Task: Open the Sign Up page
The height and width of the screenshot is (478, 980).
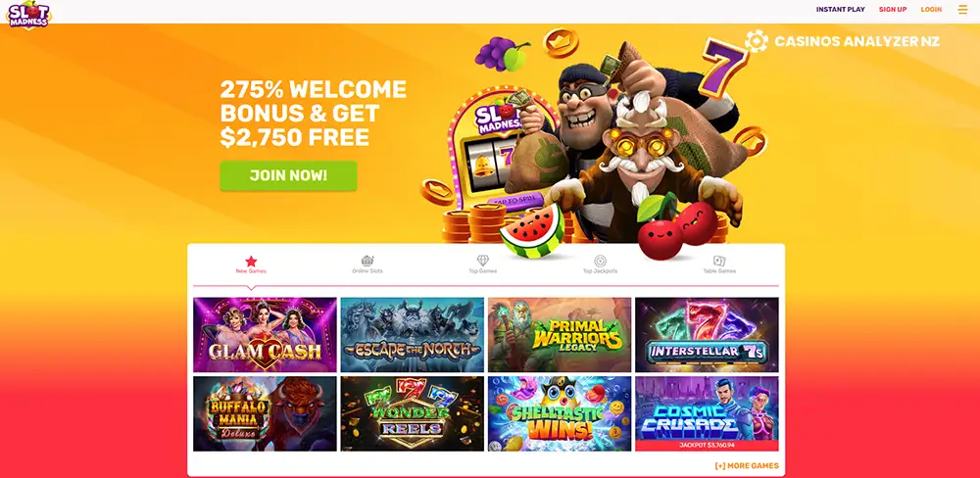Action: tap(893, 10)
